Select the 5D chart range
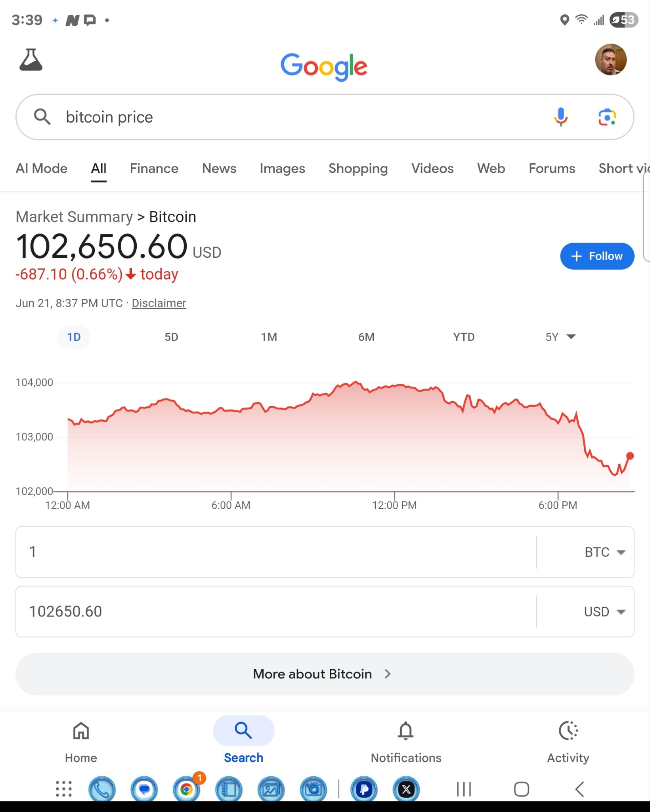The height and width of the screenshot is (812, 650). click(171, 337)
